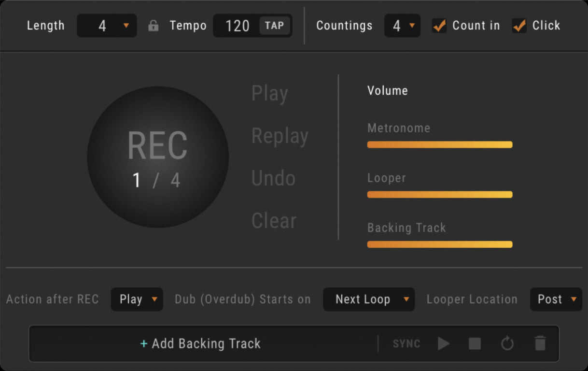Open the Action after REC dropdown
The image size is (588, 371).
point(137,299)
